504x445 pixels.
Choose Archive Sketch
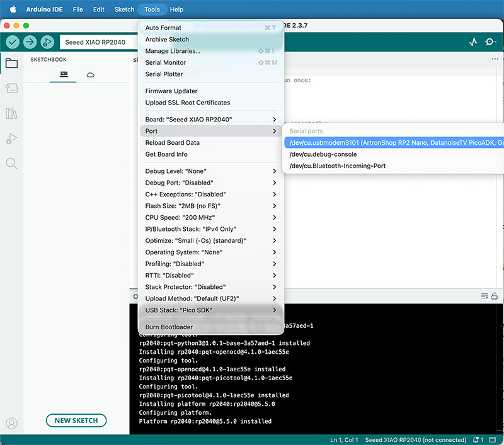[211, 39]
